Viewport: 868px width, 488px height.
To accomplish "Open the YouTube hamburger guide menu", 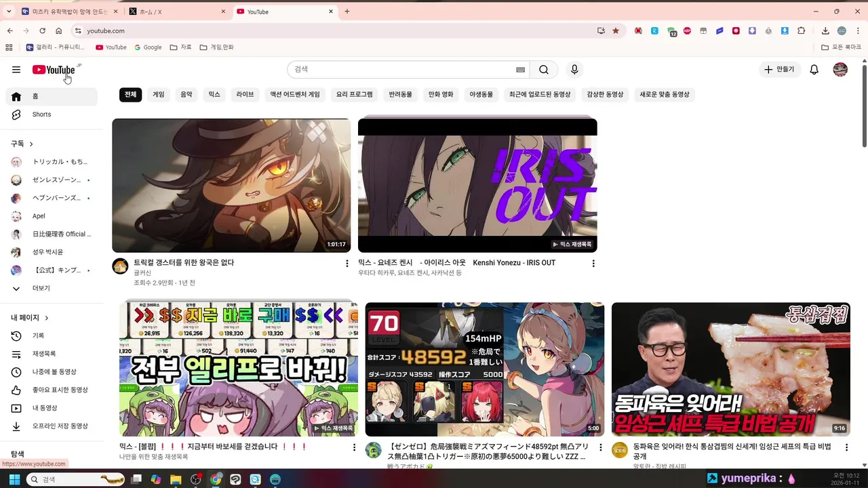I will tap(16, 70).
